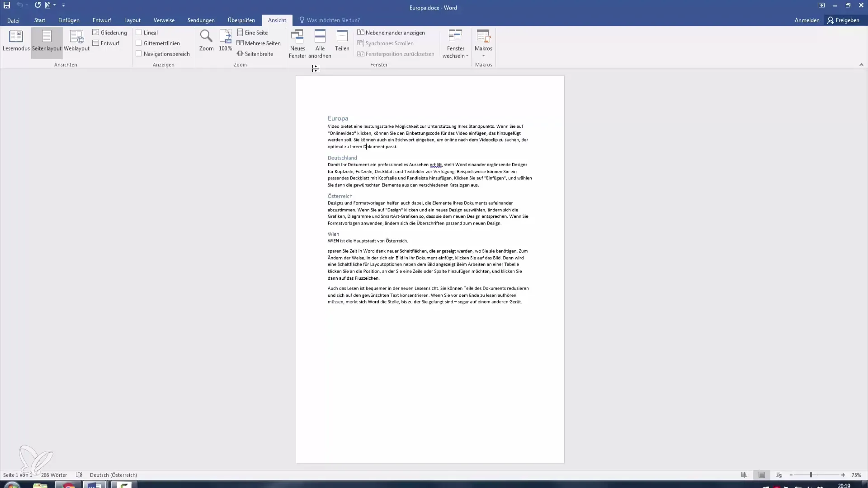Click the touch/mouse mode icon in the quick access toolbar
This screenshot has width=868, height=488.
click(47, 5)
